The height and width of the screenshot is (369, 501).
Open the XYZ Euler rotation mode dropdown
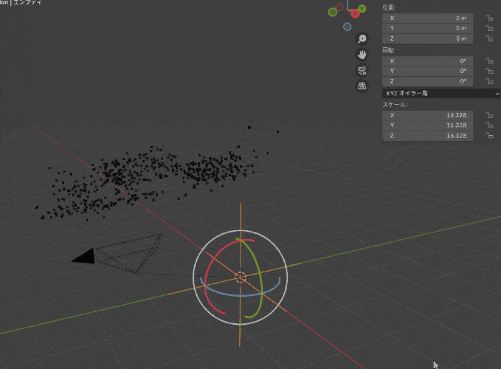pyautogui.click(x=441, y=93)
